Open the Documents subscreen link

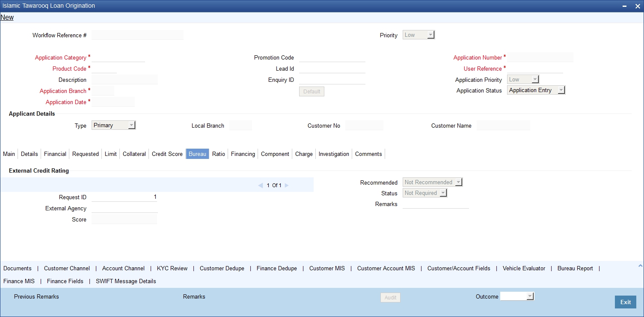click(18, 269)
